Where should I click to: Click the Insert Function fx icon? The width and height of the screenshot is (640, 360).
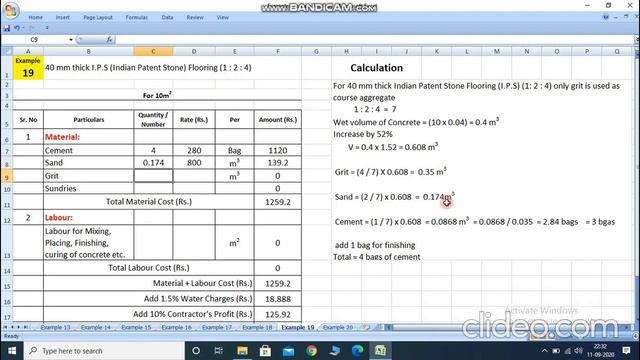pyautogui.click(x=109, y=40)
